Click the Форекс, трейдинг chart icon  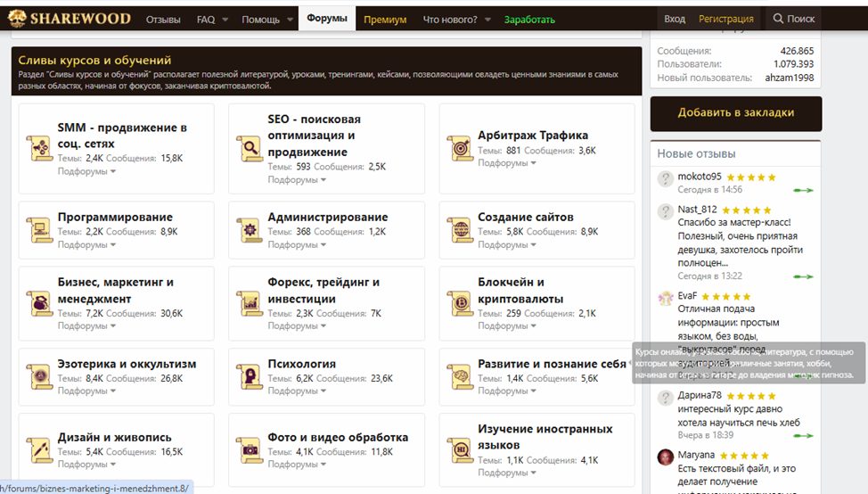(x=250, y=303)
